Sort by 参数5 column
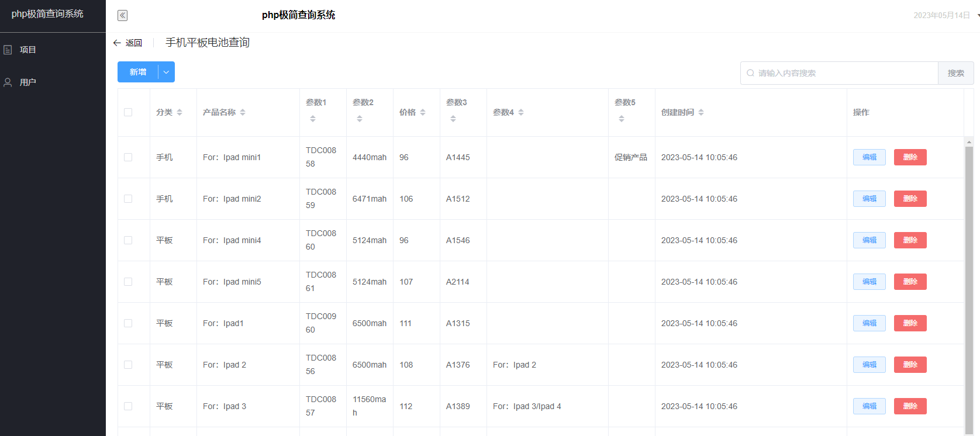 (622, 119)
